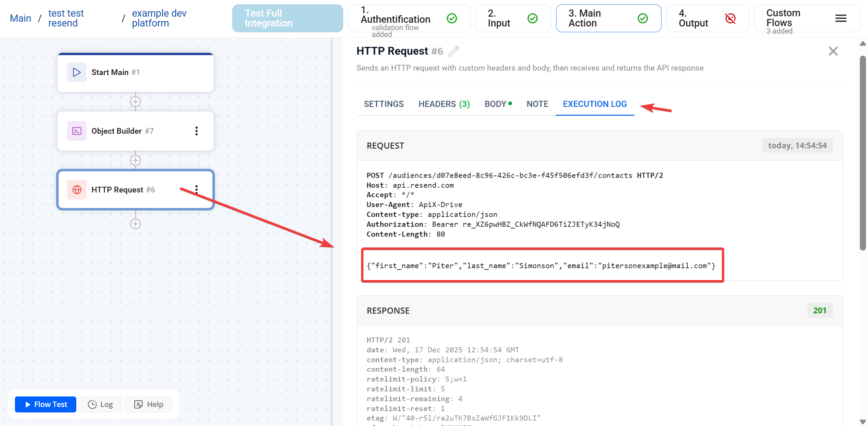Switch to the HEADERS tab
The height and width of the screenshot is (426, 868).
(x=443, y=104)
